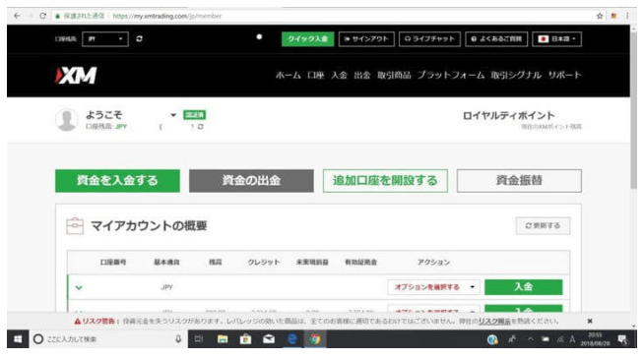Open the 日本語 language dropdown
This screenshot has height=359, width=644.
557,39
